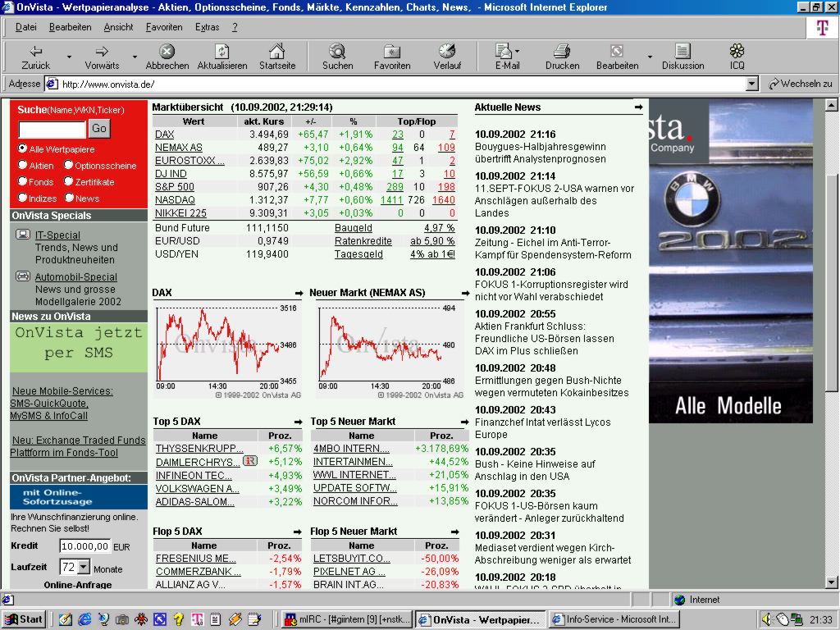Stop loading with the Abbrechen icon
The height and width of the screenshot is (630, 840).
pyautogui.click(x=167, y=56)
